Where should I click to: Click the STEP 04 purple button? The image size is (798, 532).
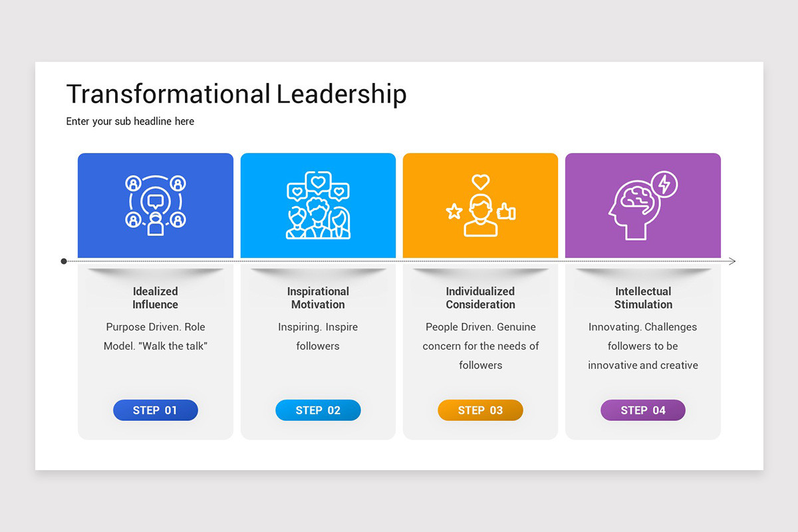643,410
